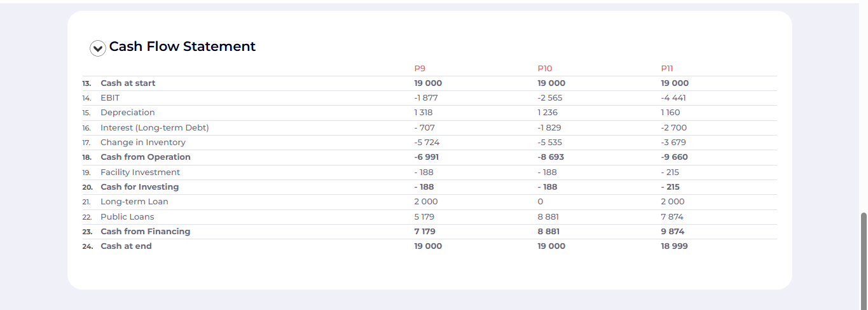The image size is (868, 310).
Task: Select Interest value -2 700
Action: [x=674, y=128]
